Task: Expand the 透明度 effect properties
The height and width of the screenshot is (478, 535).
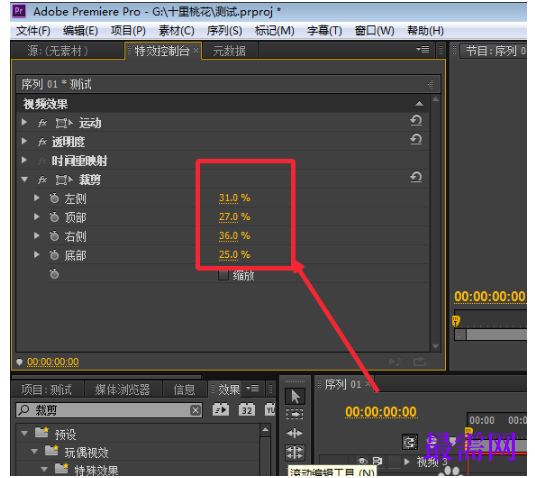Action: tap(24, 141)
